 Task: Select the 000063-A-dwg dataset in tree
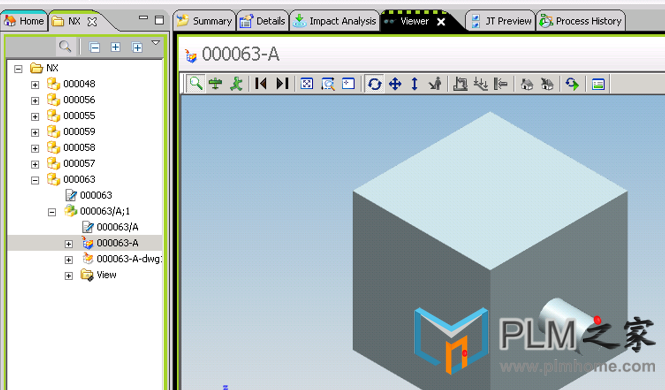click(123, 259)
